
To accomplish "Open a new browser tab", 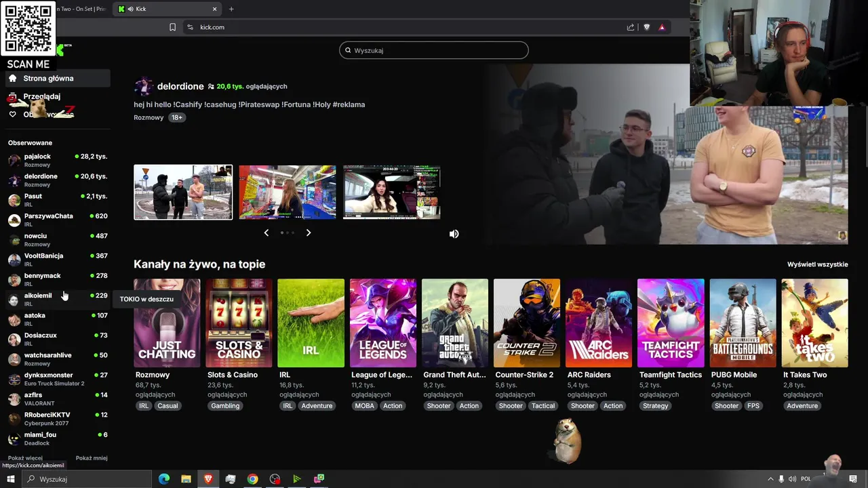I will click(231, 9).
